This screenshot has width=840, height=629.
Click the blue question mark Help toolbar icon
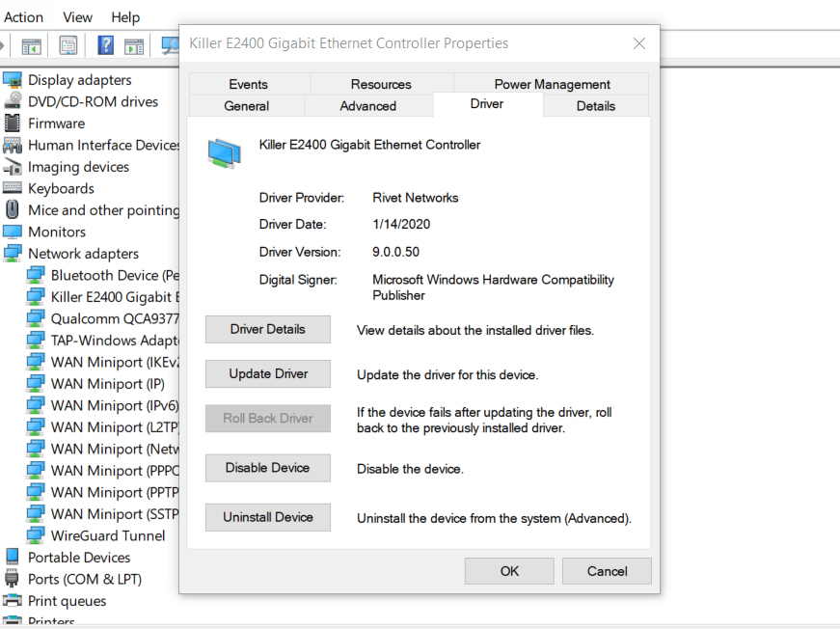pos(105,45)
